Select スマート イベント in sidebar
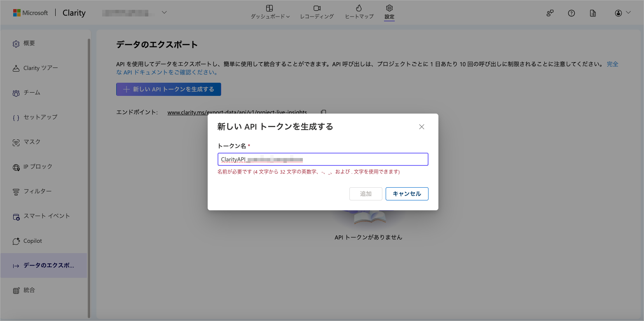 47,216
